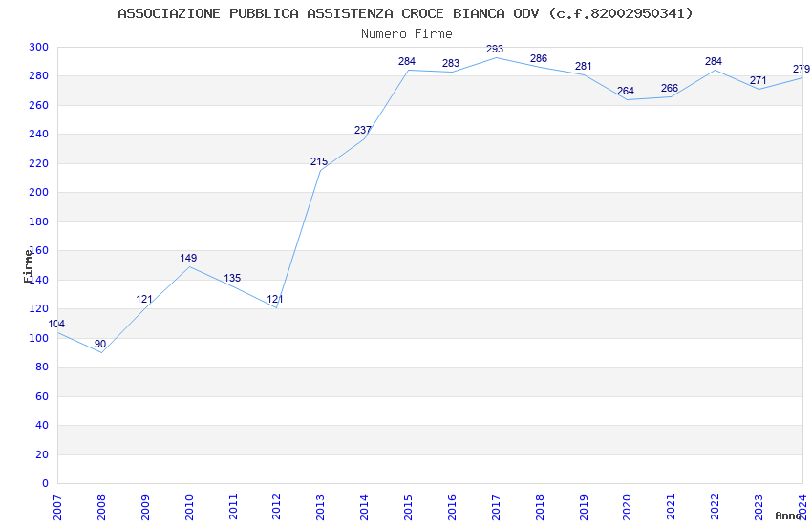Select the x-axis year label 2016
This screenshot has width=812, height=525.
coord(452,508)
